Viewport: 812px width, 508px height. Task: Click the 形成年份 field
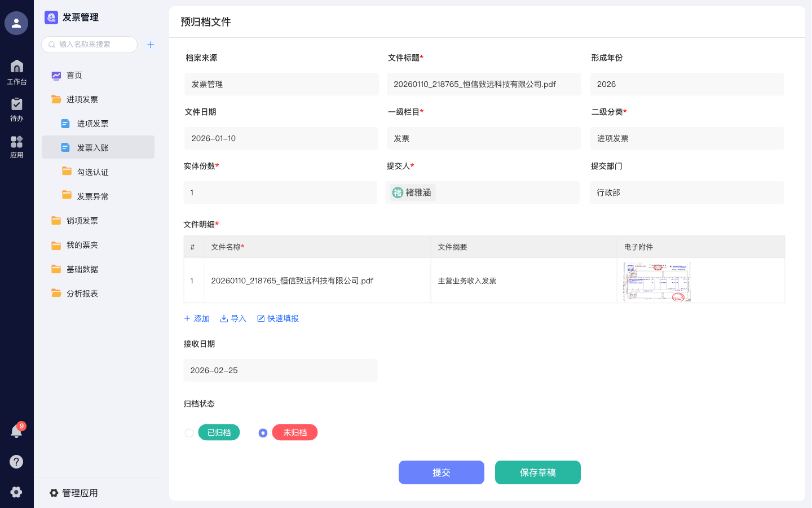click(687, 84)
